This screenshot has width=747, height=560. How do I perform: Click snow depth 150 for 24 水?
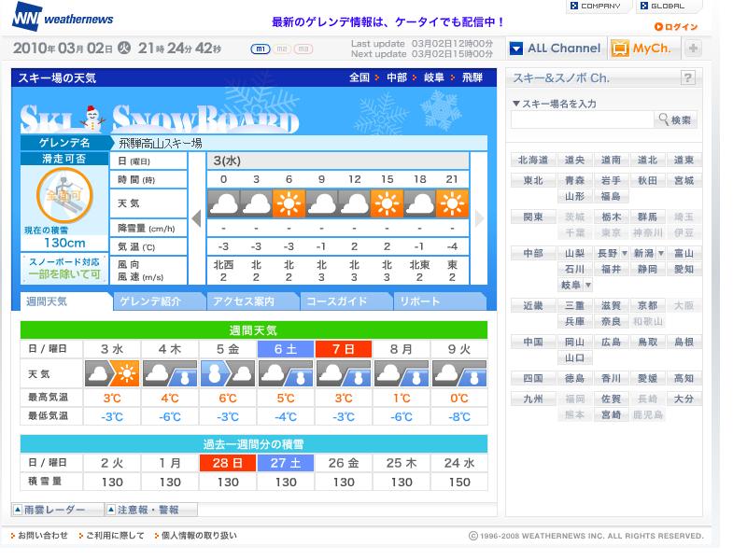coord(459,482)
